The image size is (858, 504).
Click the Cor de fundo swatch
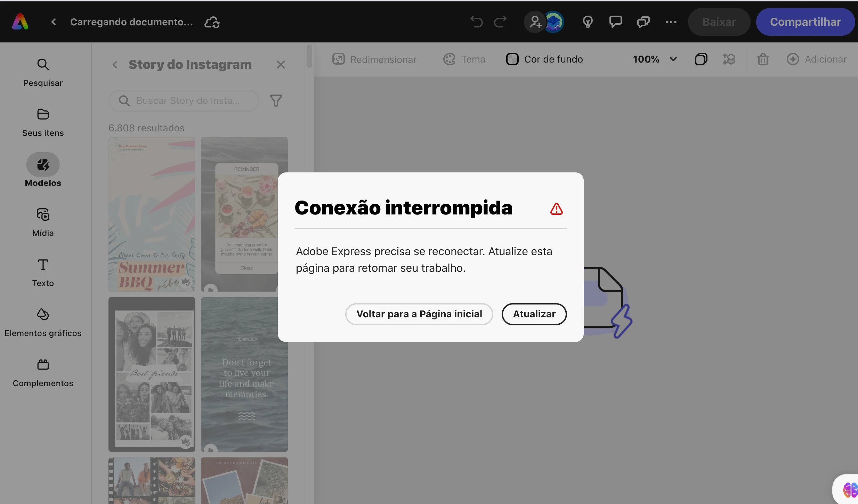coord(512,59)
